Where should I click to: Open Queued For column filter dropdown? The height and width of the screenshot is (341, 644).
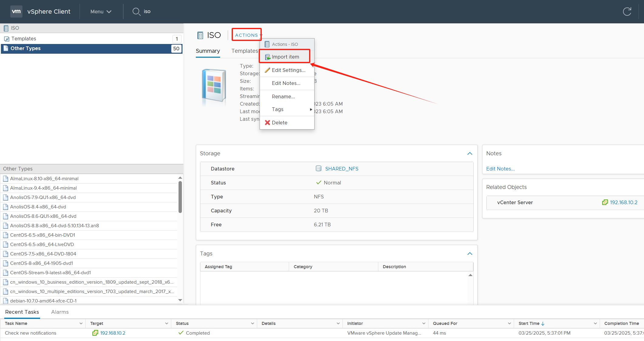pos(509,323)
